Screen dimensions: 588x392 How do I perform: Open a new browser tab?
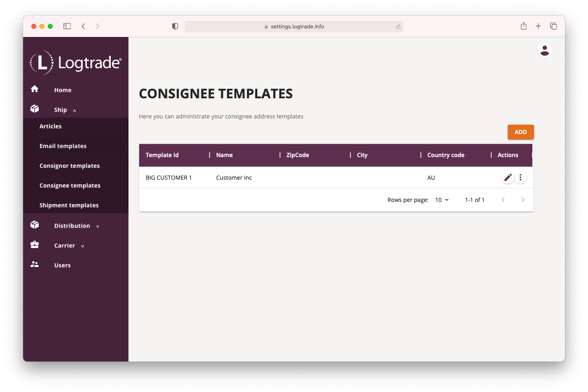point(538,26)
